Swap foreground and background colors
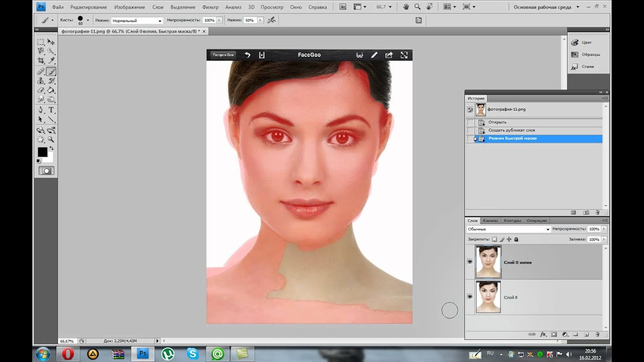 point(51,149)
